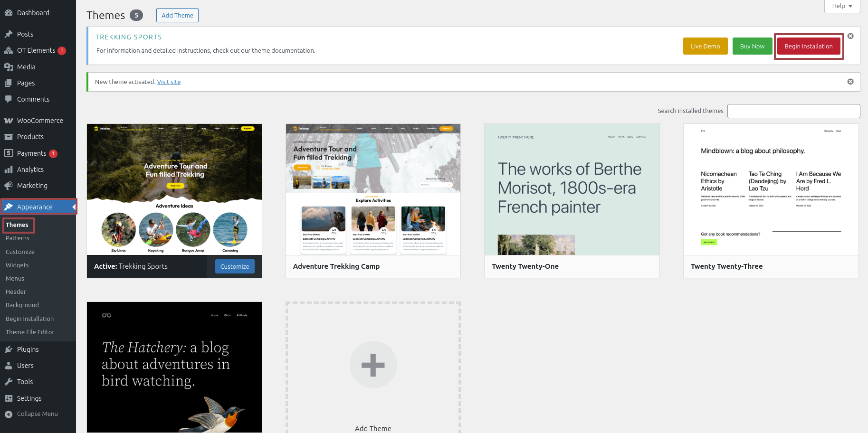Open the Customize submenu item
The height and width of the screenshot is (433, 868).
tap(20, 252)
